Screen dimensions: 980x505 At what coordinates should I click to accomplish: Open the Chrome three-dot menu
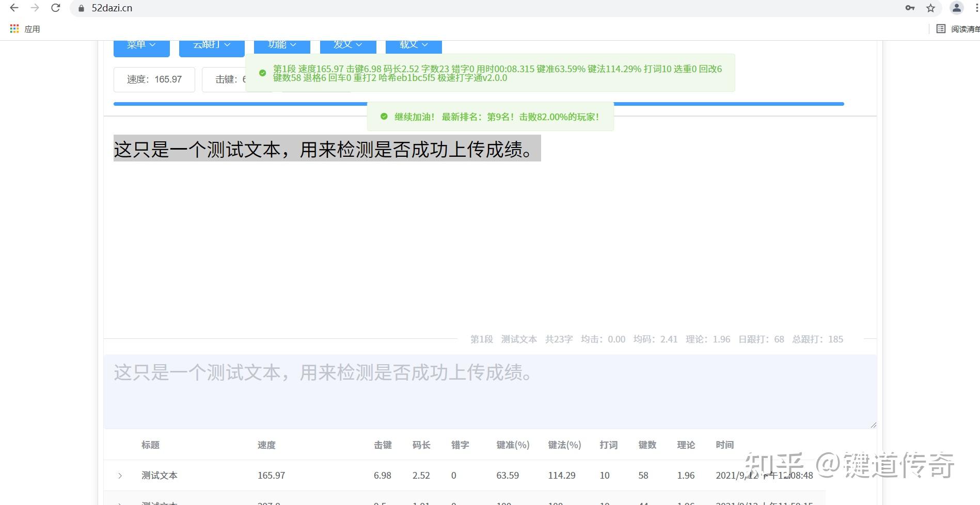pyautogui.click(x=976, y=8)
